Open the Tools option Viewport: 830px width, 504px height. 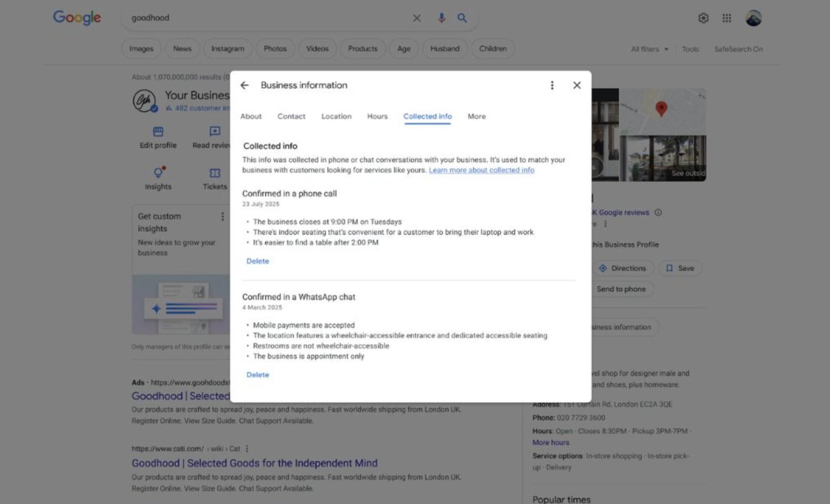click(690, 49)
